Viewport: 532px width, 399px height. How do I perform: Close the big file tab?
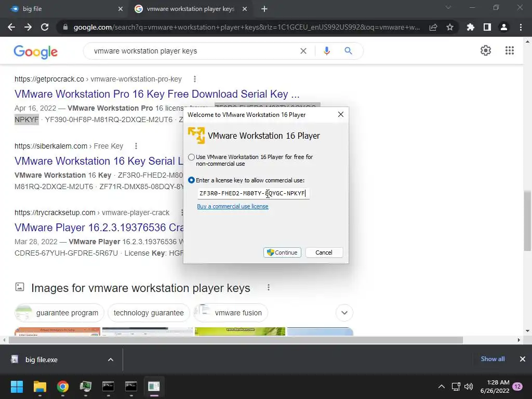[x=121, y=9]
